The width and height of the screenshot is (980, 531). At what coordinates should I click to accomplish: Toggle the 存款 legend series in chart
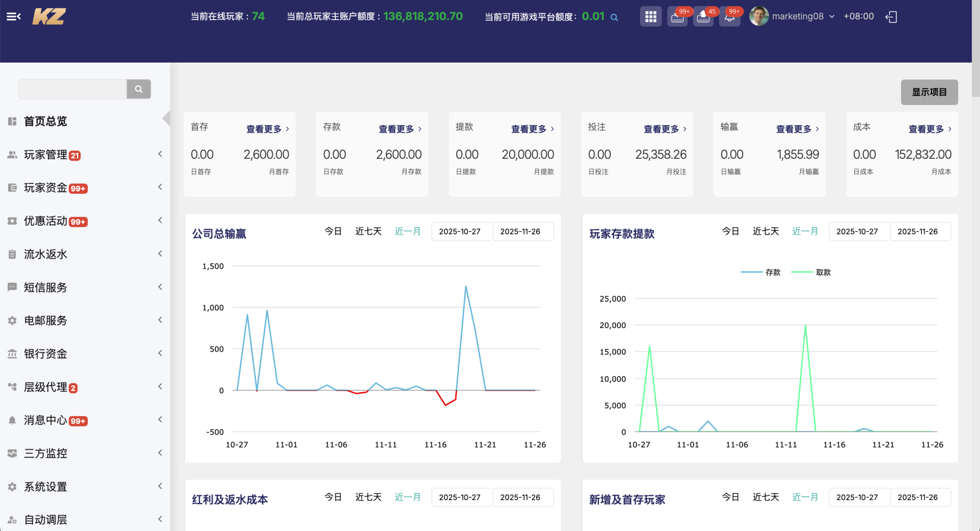point(761,273)
